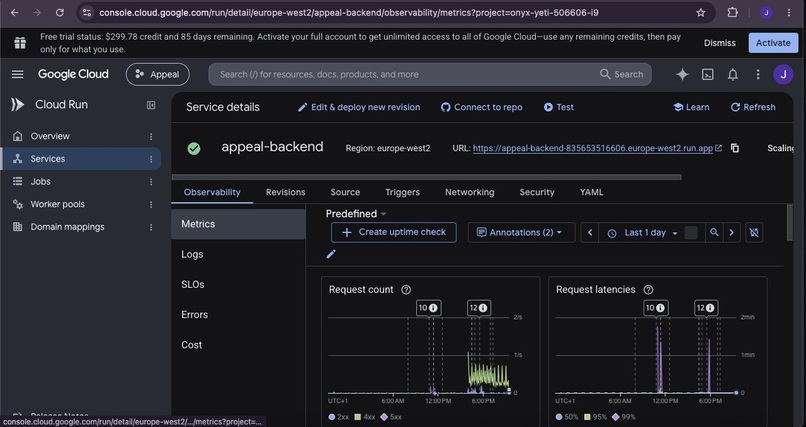Toggle the 50% latency legend
Screen dimensions: 806x427
click(x=567, y=417)
